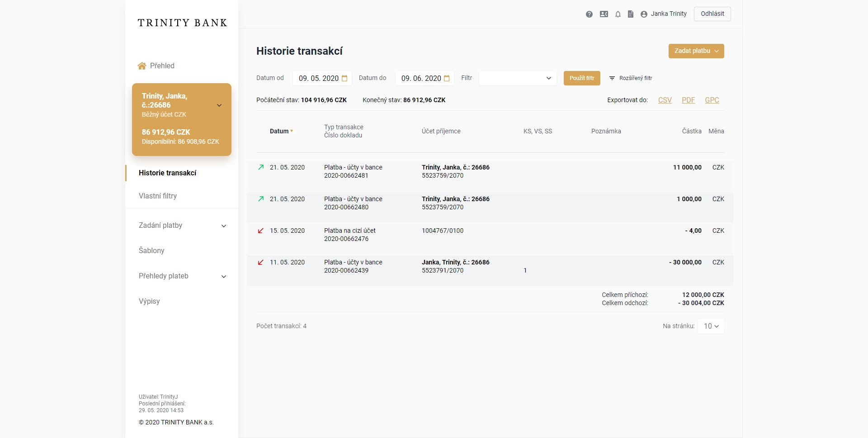The image size is (868, 438).
Task: Open calendar picker for Datum do
Action: (x=447, y=78)
